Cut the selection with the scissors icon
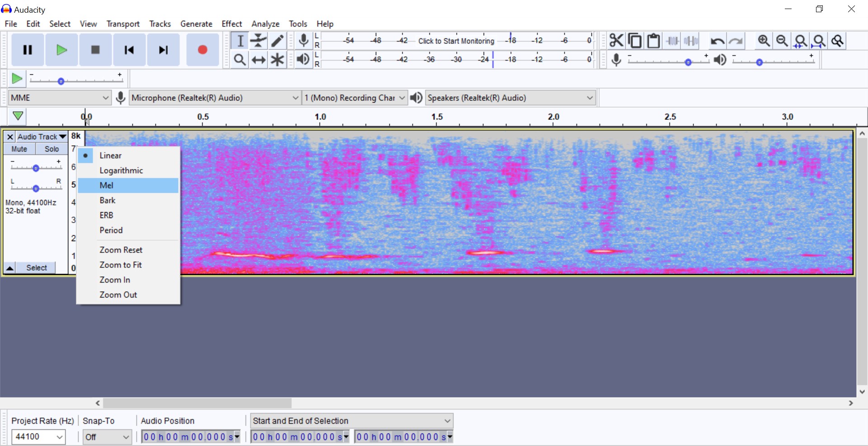Viewport: 868px width, 446px height. click(x=616, y=41)
